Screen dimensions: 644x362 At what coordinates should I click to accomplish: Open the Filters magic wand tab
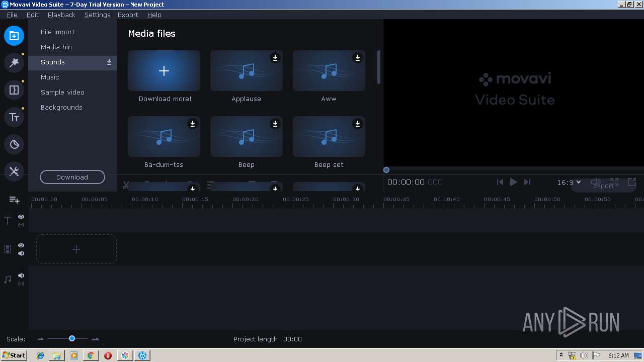pyautogui.click(x=14, y=63)
